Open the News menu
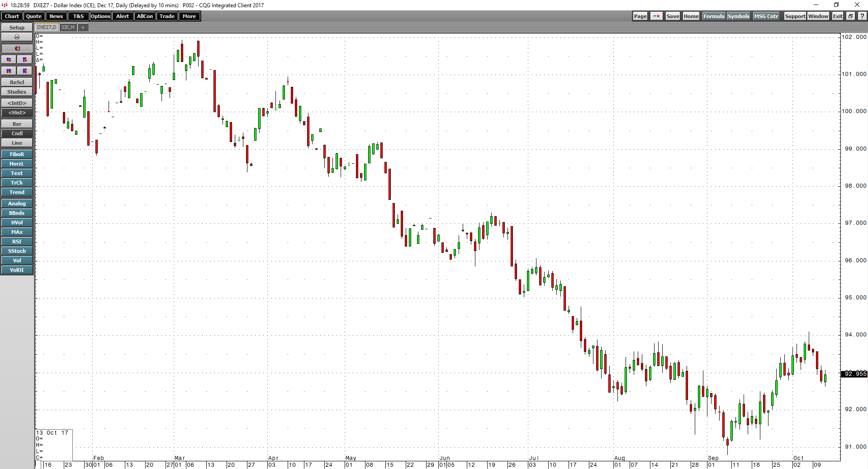The image size is (868, 469). pyautogui.click(x=56, y=16)
